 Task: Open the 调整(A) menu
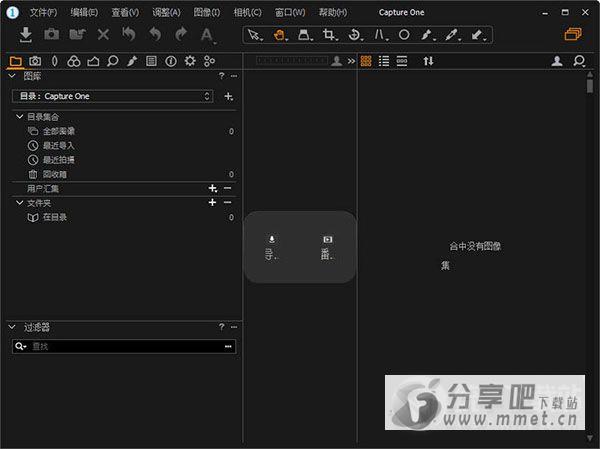click(166, 13)
